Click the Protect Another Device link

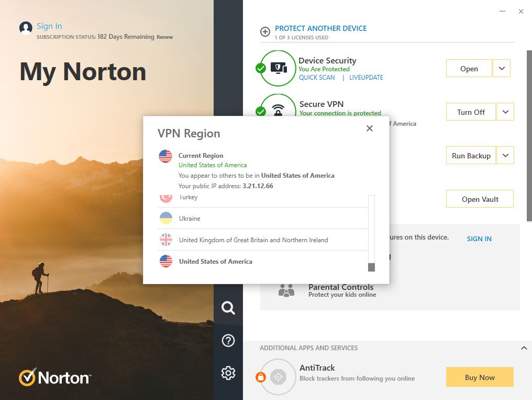click(x=320, y=28)
